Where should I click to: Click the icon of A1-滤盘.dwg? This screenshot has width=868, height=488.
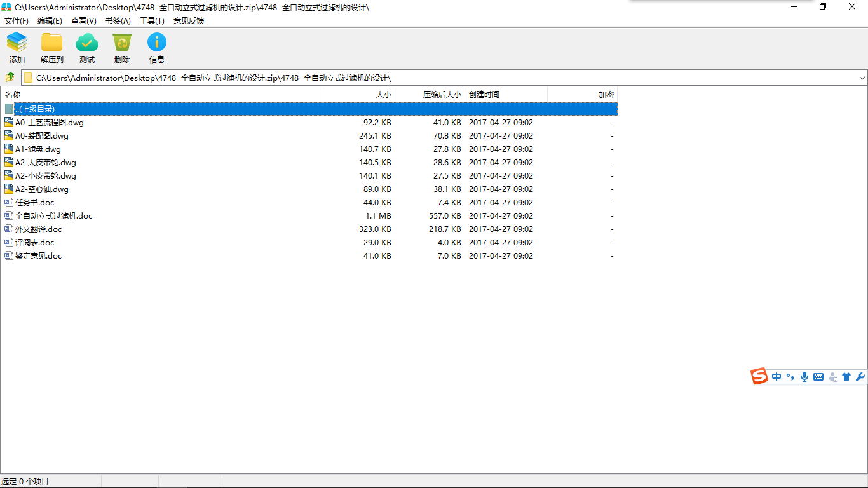tap(9, 149)
